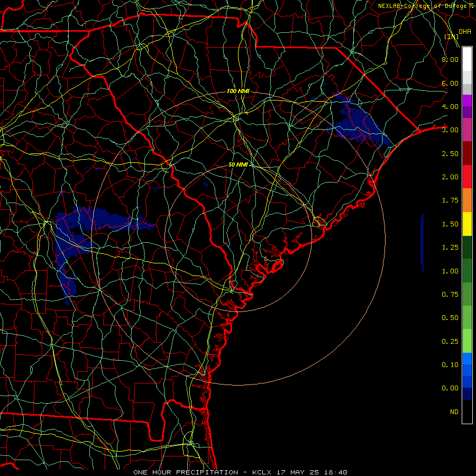Click the yellow color swatch in the legend
The width and height of the screenshot is (476, 476).
[x=467, y=224]
